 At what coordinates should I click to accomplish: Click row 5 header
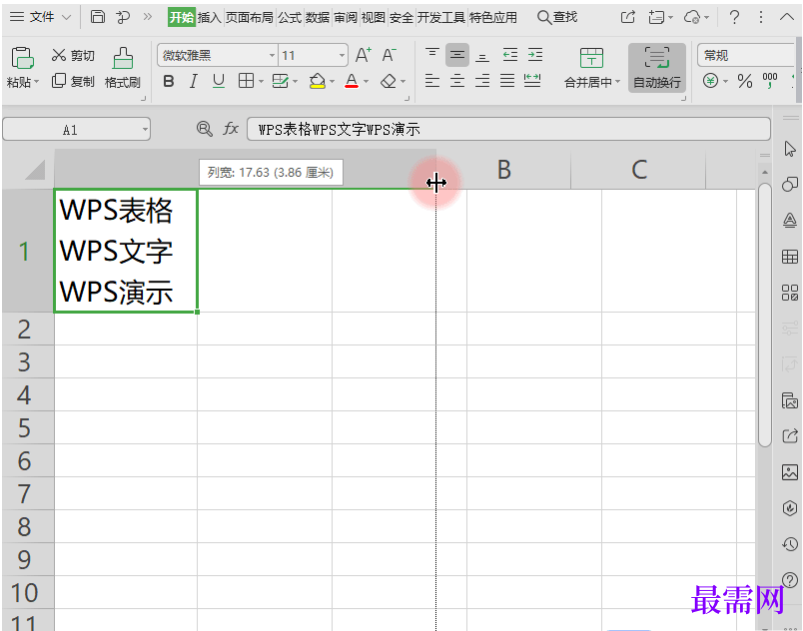(28, 428)
